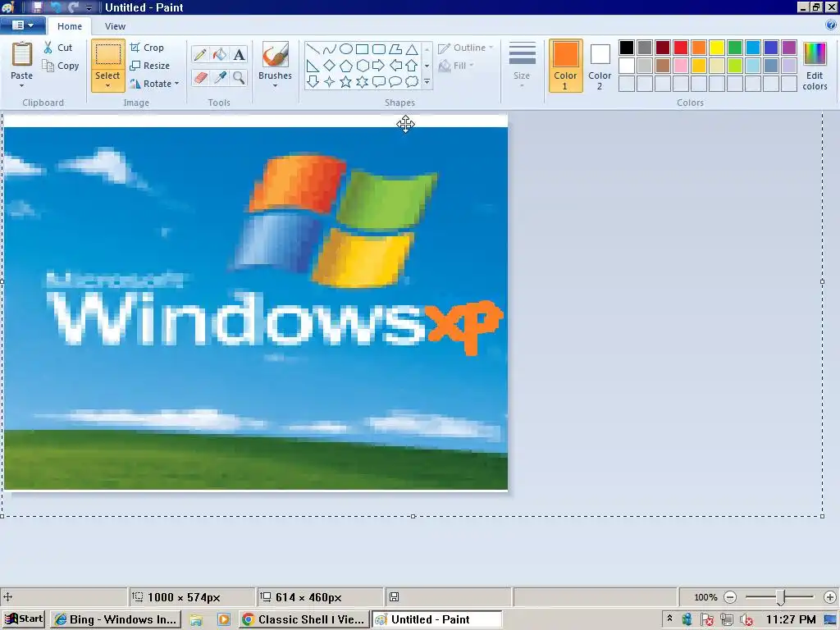Select the Curve shape
Viewport: 840px width, 630px height.
[x=330, y=50]
